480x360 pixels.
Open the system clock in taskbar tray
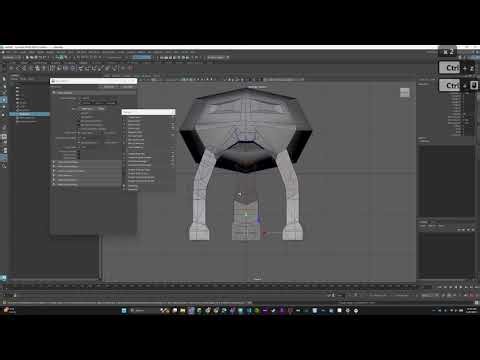471,310
